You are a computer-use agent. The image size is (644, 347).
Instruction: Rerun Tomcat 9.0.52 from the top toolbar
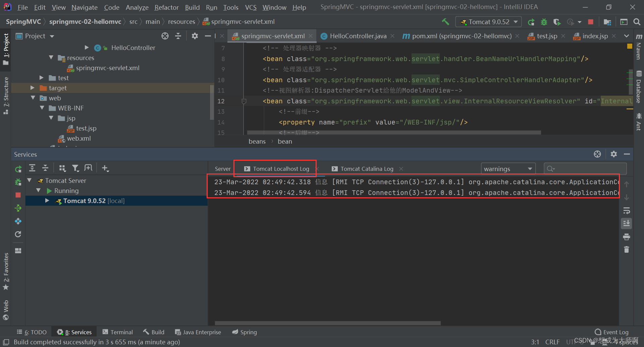[x=531, y=22]
